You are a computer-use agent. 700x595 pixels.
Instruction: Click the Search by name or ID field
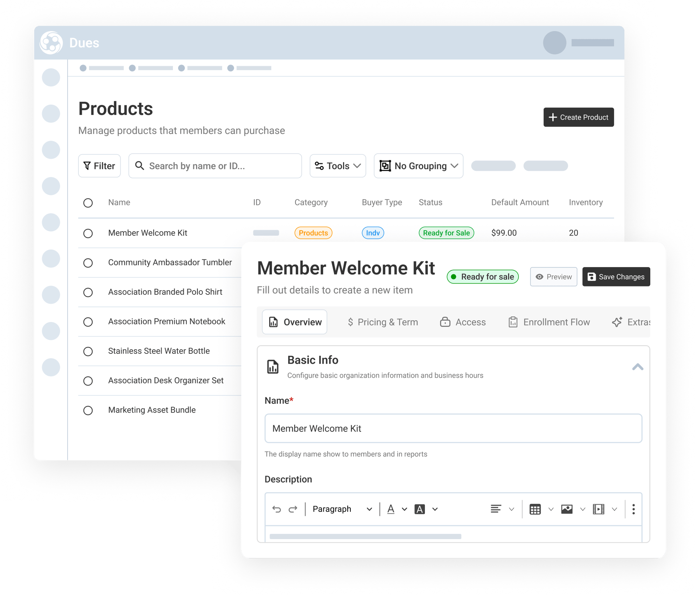point(215,166)
